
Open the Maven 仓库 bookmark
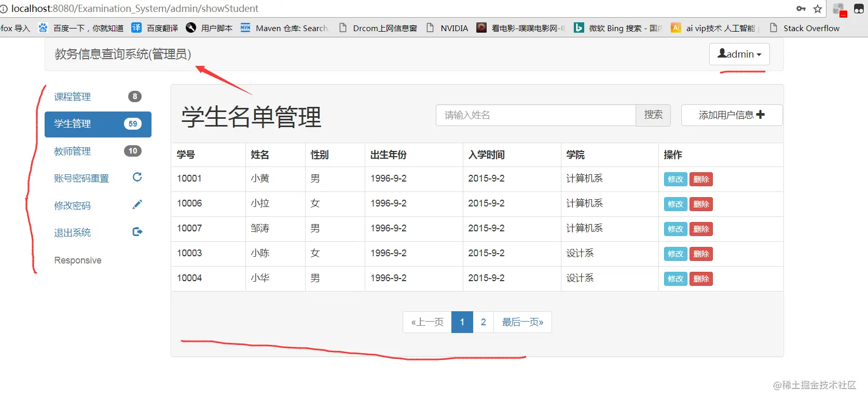point(284,28)
